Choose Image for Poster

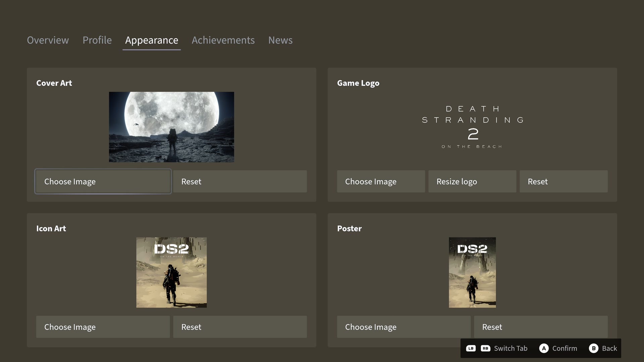coord(404,327)
